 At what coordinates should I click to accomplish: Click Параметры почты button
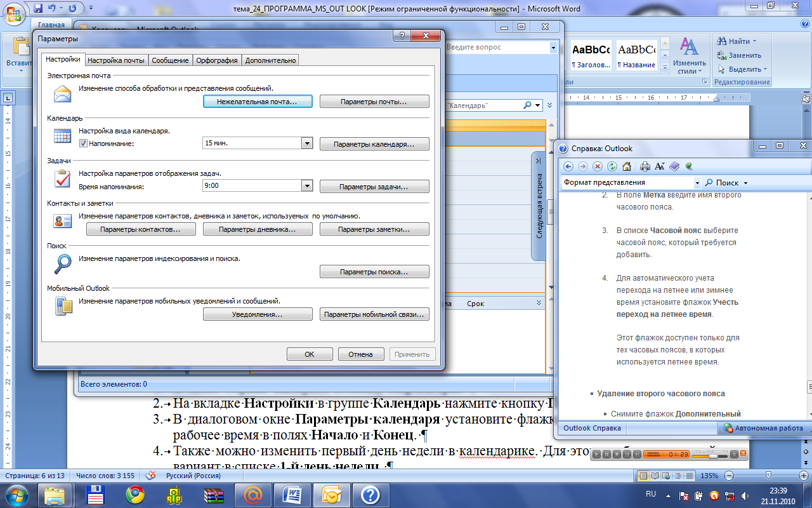click(x=374, y=102)
